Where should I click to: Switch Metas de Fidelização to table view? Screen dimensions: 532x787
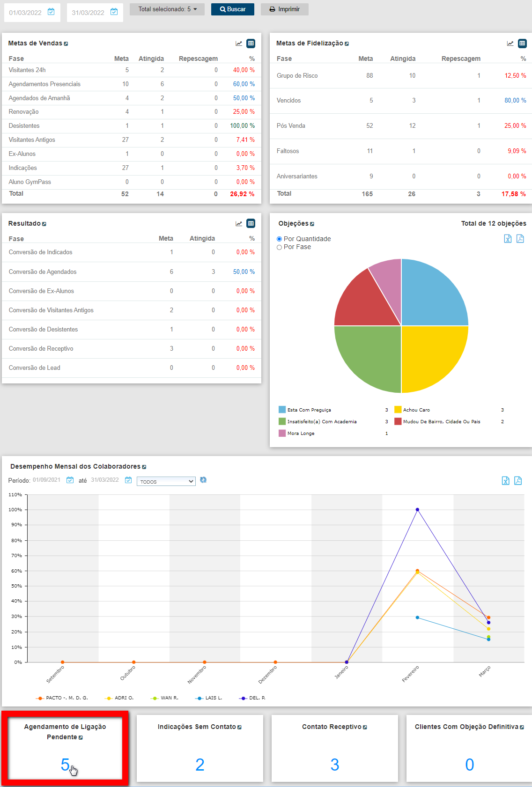coord(522,44)
